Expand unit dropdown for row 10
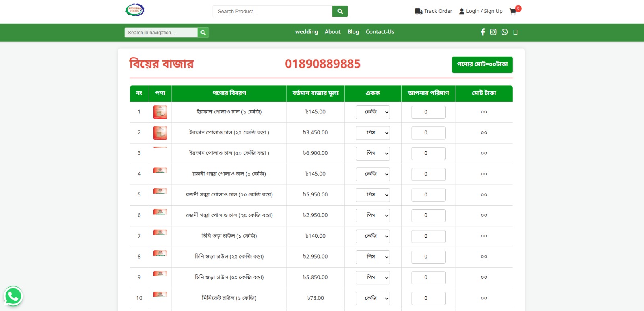Viewport: 644px width, 311px height. tap(373, 298)
